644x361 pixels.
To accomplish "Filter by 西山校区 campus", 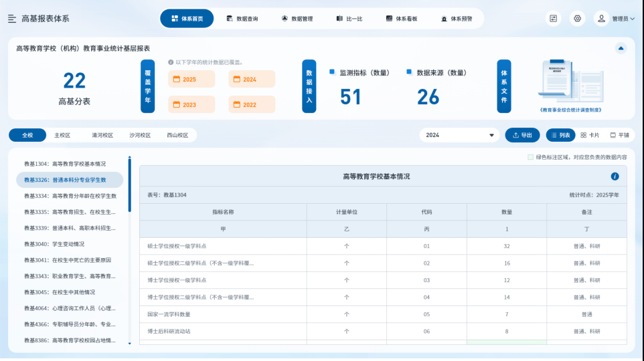I will [177, 135].
